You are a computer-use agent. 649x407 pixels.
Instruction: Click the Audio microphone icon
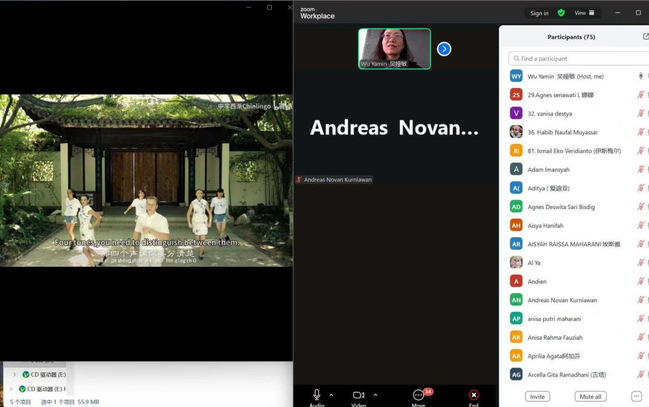[x=317, y=394]
